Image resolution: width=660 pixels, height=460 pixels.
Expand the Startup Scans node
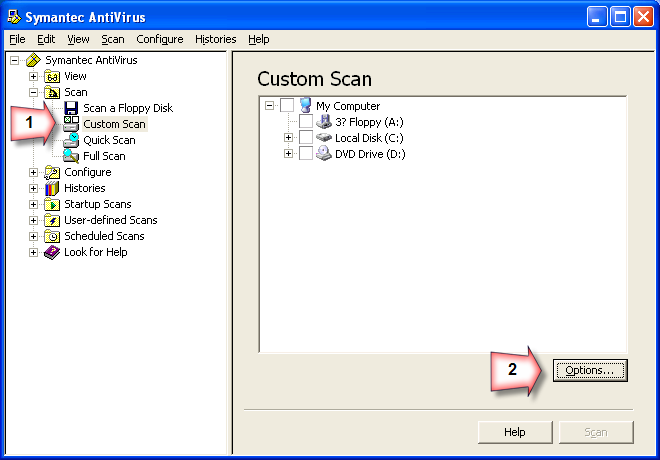point(33,204)
